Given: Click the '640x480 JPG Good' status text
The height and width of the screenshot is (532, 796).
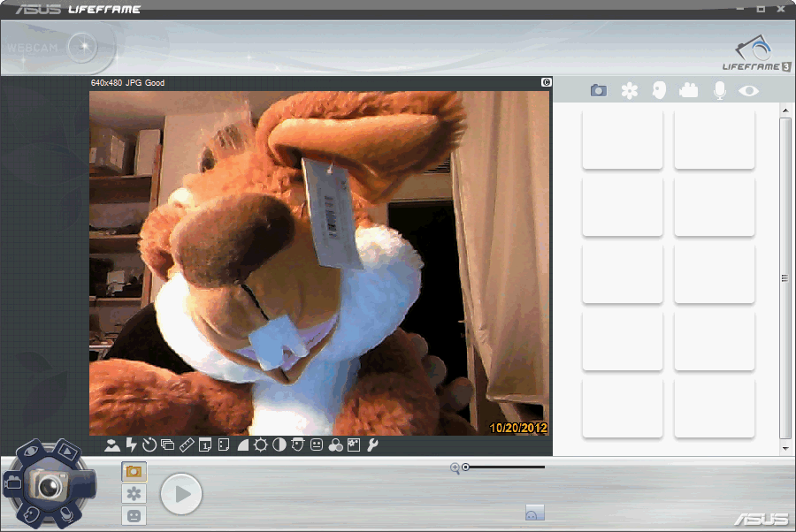Looking at the screenshot, I should (127, 83).
